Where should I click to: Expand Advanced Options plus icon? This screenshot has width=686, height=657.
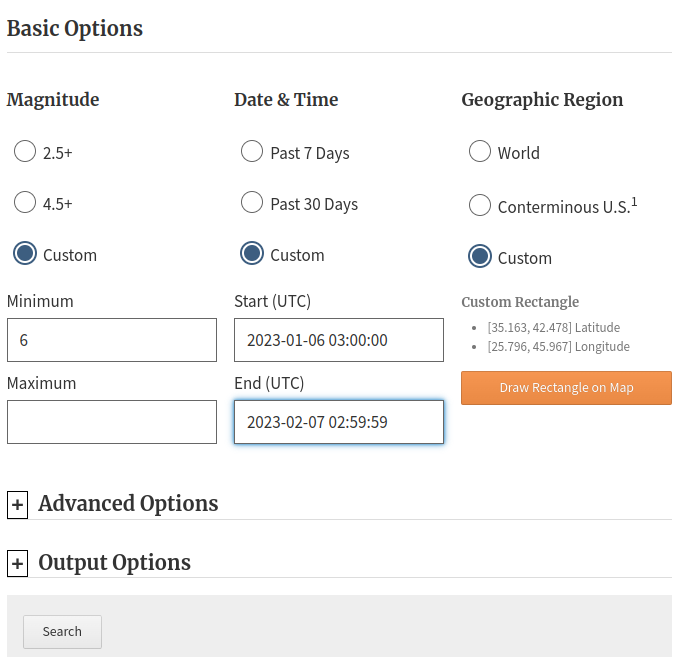(17, 505)
